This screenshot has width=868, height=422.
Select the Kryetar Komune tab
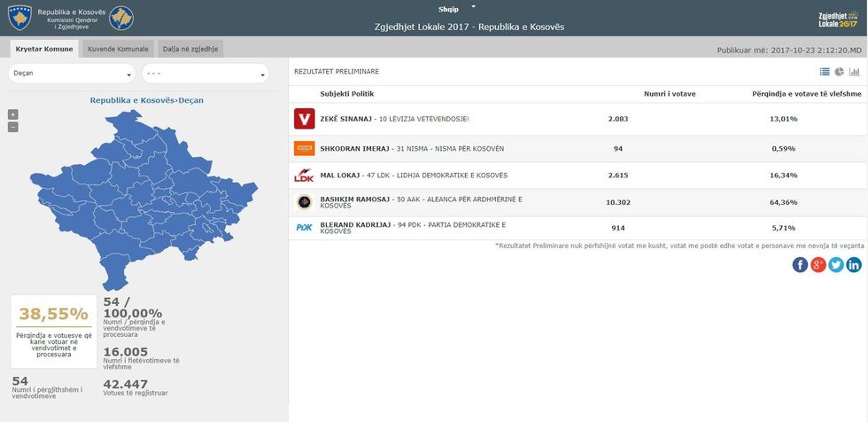44,49
